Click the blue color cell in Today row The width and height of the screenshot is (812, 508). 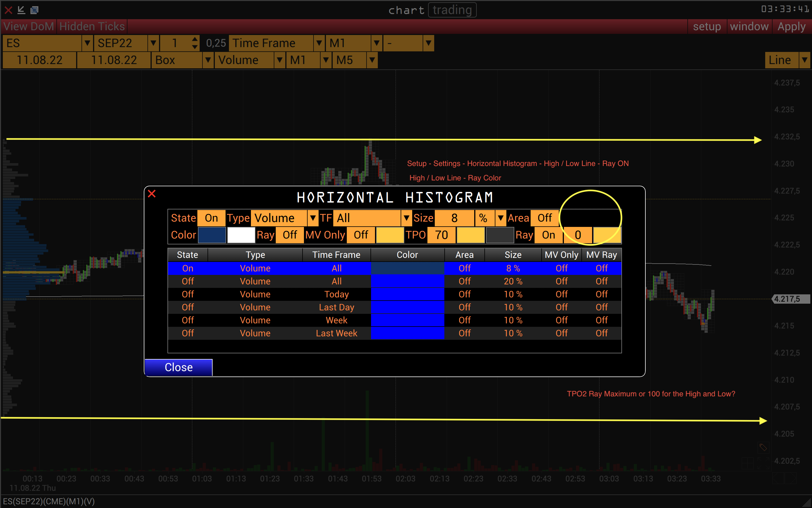coord(407,294)
